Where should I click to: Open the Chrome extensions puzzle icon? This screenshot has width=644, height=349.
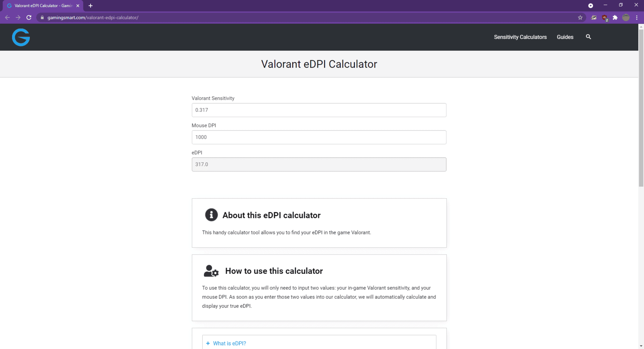(x=615, y=17)
